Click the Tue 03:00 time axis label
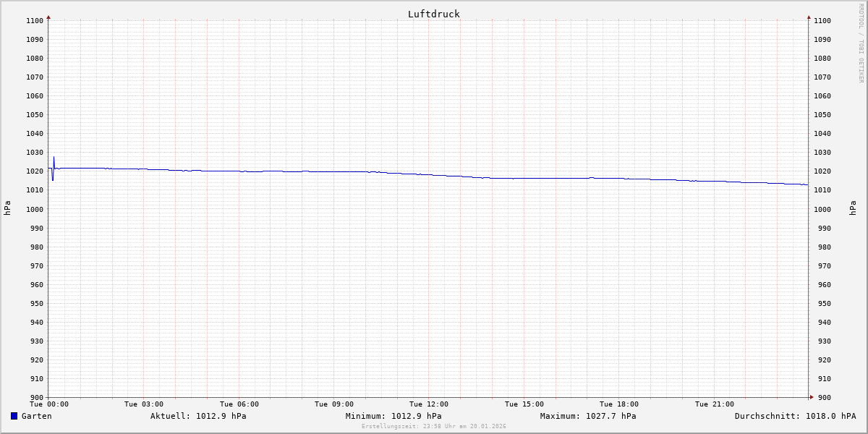This screenshot has width=868, height=434. point(144,404)
